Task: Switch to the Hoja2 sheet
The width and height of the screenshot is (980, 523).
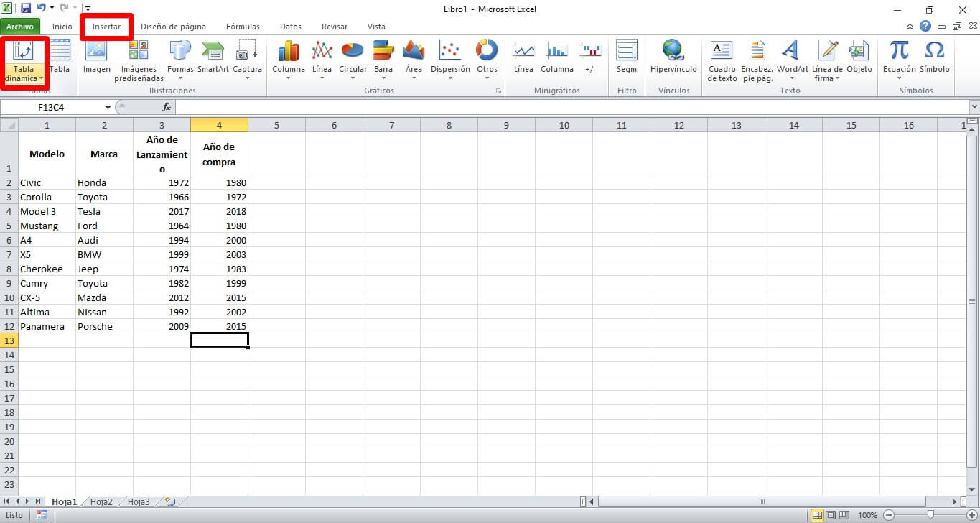Action: coord(101,501)
